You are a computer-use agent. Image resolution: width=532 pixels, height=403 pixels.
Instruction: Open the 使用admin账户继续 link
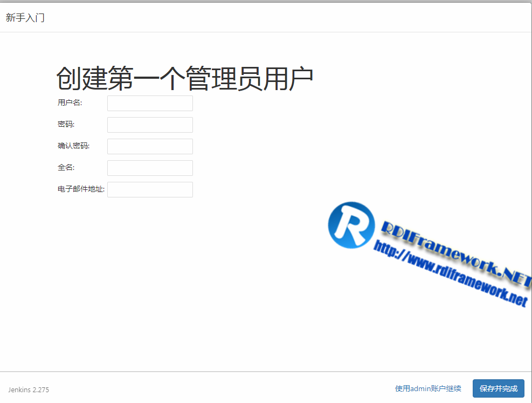click(x=428, y=388)
